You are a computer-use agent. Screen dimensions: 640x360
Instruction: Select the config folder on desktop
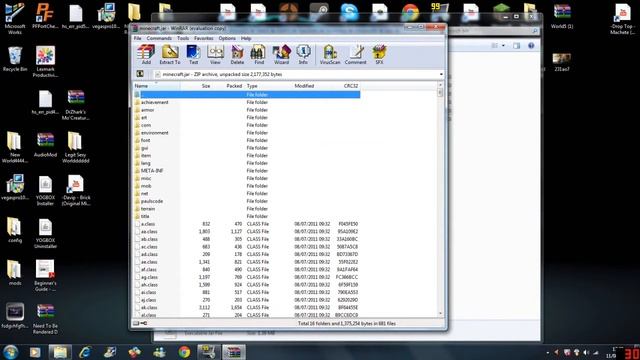15,230
